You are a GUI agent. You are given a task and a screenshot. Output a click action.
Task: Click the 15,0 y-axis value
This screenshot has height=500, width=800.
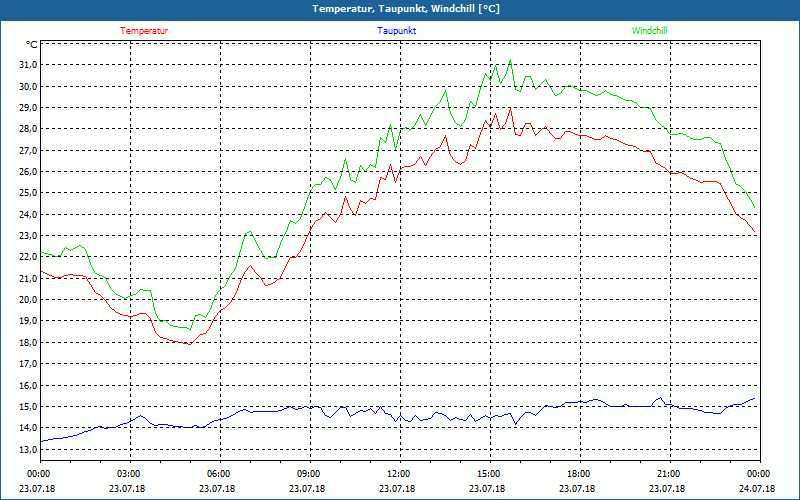(x=28, y=407)
